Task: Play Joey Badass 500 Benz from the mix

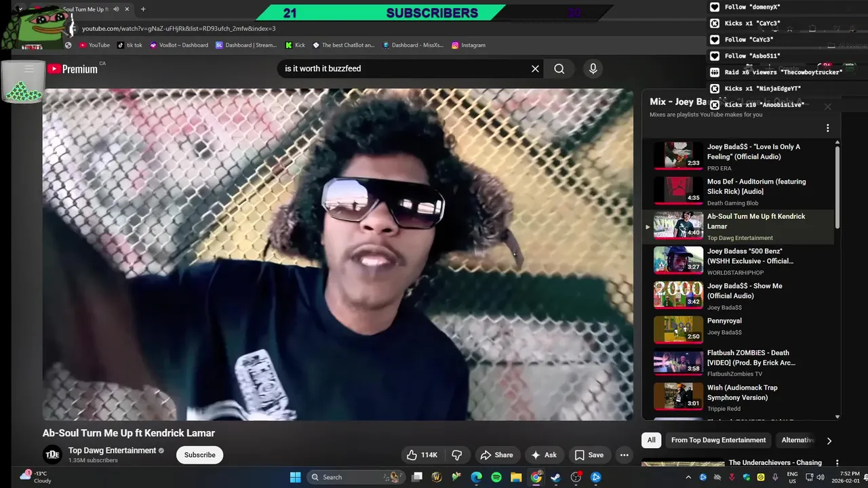Action: tap(738, 261)
